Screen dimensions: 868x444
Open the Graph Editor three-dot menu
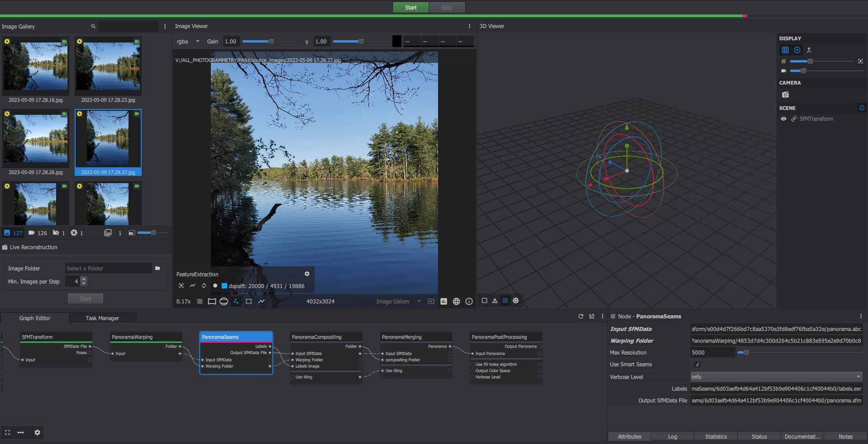tap(602, 316)
